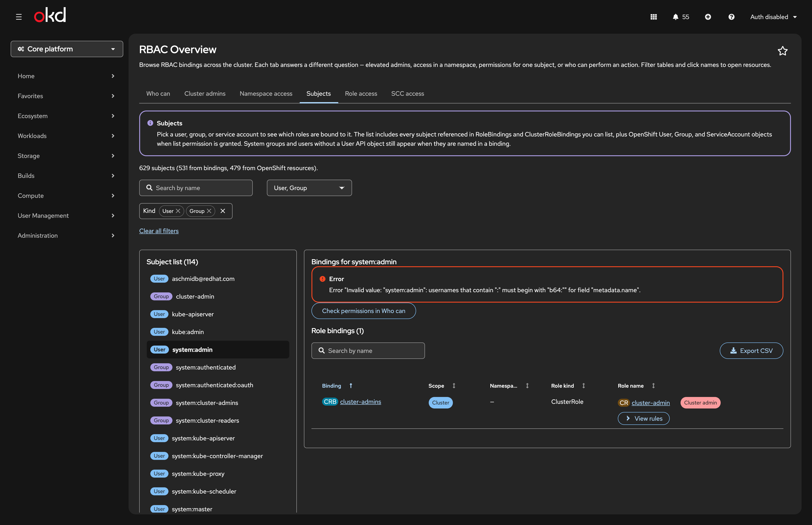Open notifications bell showing 55
Screen dimensions: 812x525
[x=681, y=17]
